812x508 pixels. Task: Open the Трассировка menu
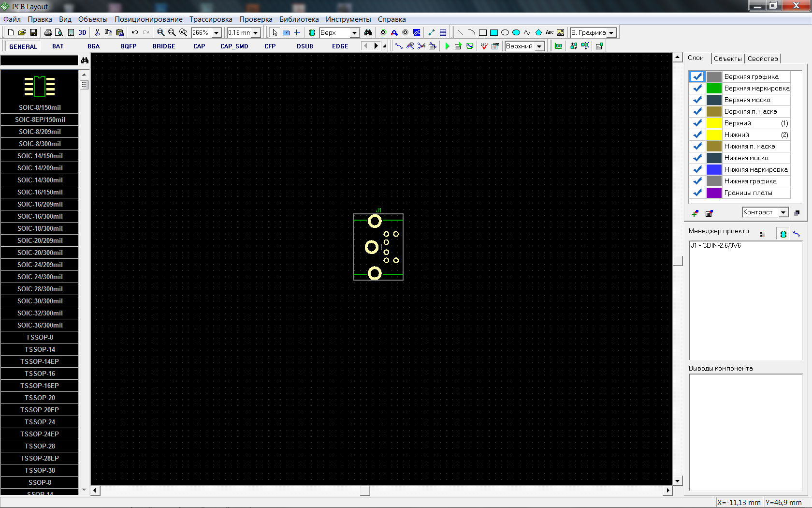tap(210, 19)
